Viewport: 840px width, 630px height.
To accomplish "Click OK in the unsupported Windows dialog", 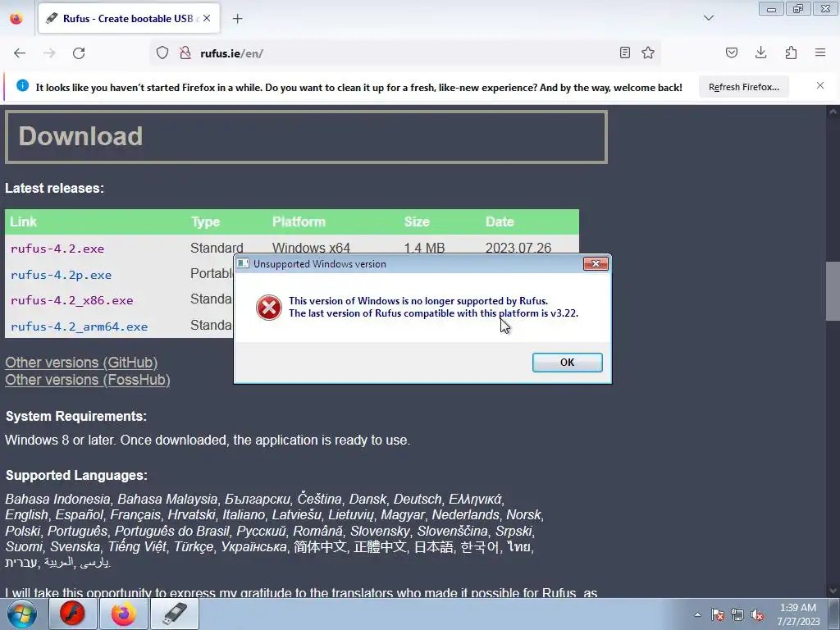I will point(568,362).
